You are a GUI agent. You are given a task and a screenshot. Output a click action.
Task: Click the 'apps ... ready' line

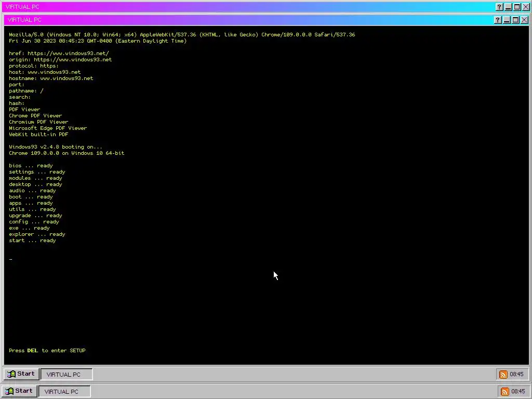[31, 203]
